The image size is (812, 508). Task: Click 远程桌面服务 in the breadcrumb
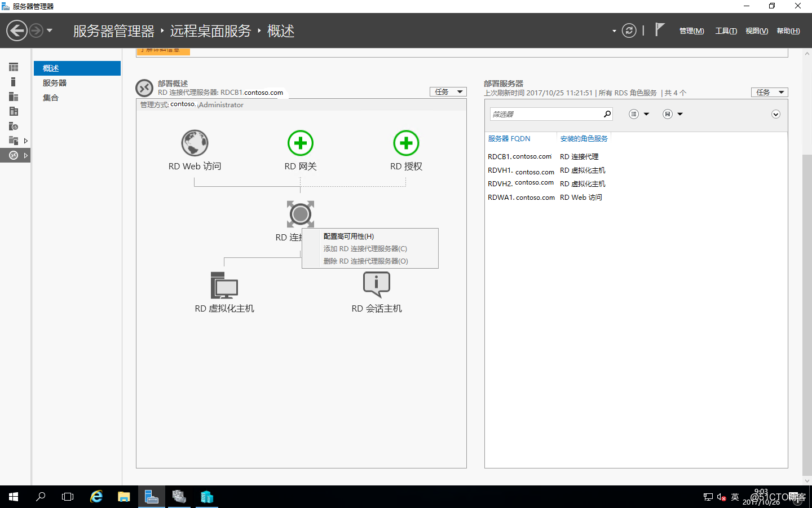pos(210,31)
